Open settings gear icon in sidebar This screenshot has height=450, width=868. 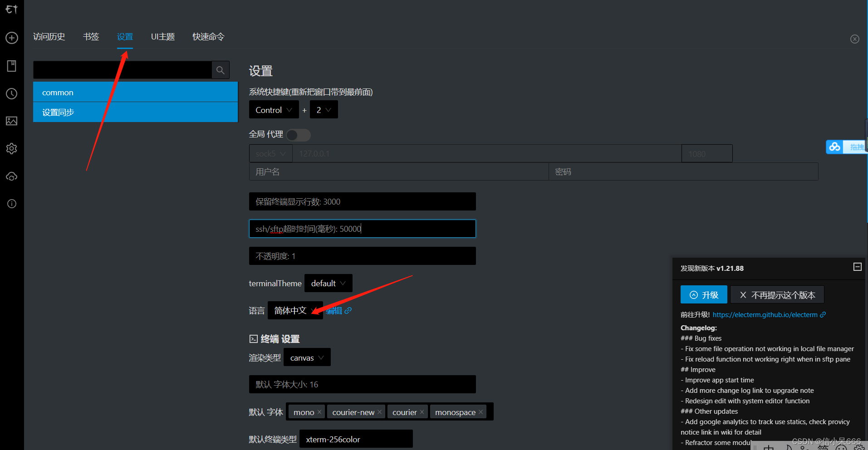(x=12, y=148)
